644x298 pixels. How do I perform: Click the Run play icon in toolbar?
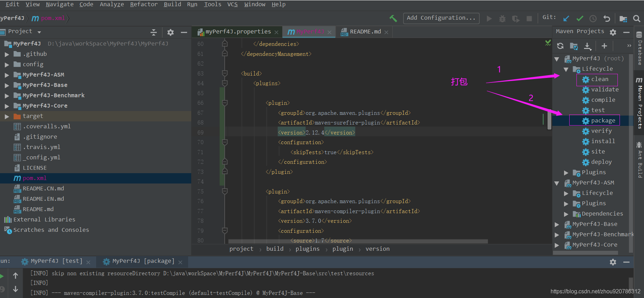coord(489,18)
